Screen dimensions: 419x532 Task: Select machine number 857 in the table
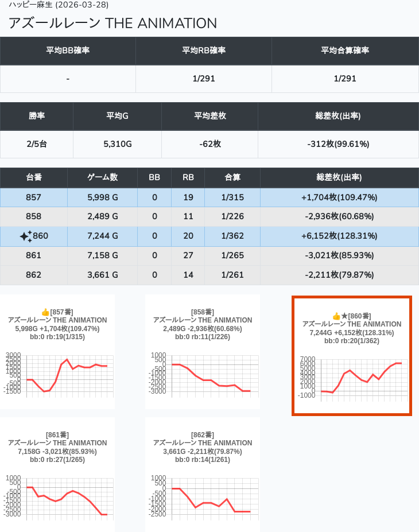pos(34,197)
